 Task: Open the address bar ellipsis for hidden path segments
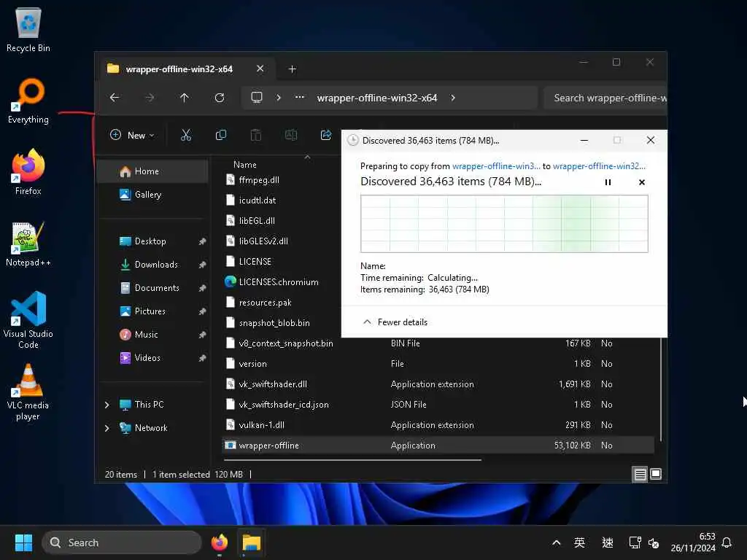(299, 98)
